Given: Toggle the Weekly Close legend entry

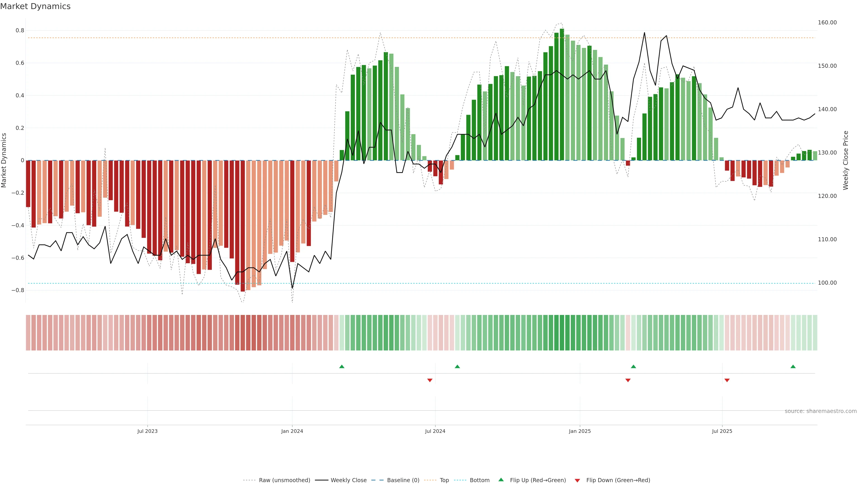Looking at the screenshot, I should 348,480.
